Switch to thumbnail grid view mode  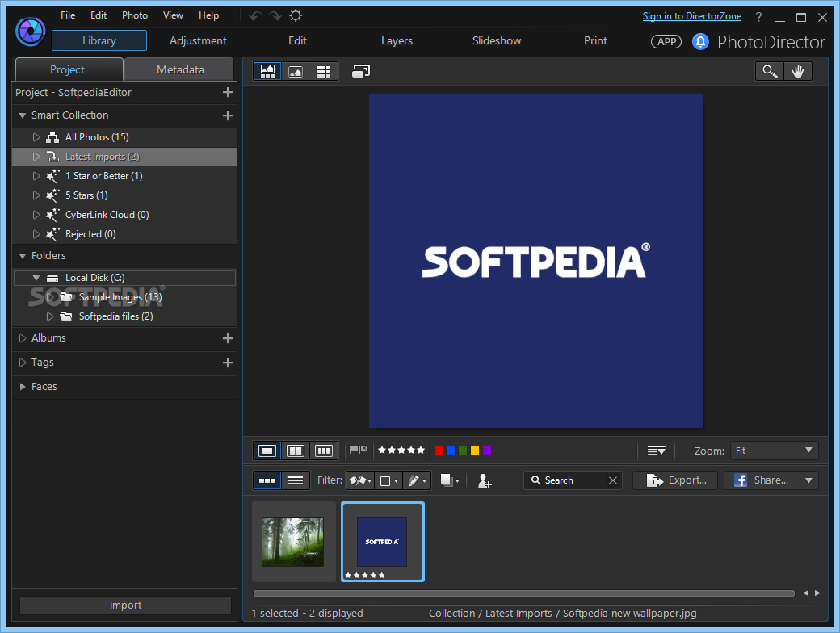point(323,71)
